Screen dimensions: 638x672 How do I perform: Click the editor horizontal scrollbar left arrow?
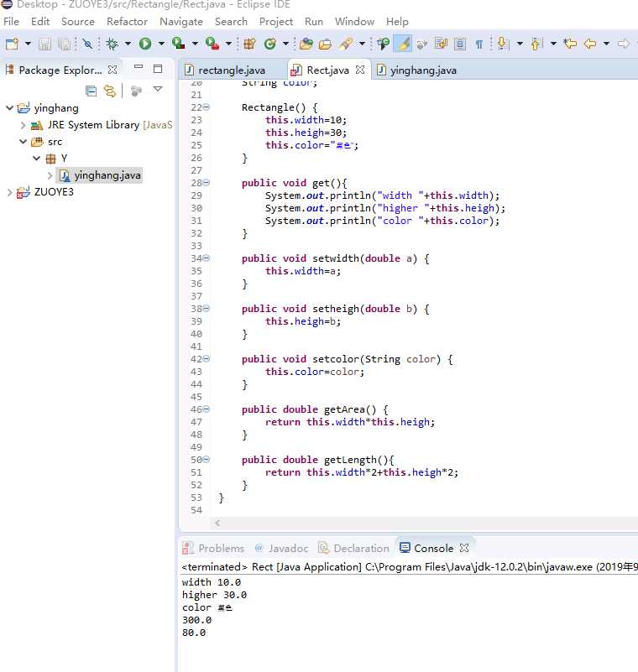pyautogui.click(x=217, y=523)
